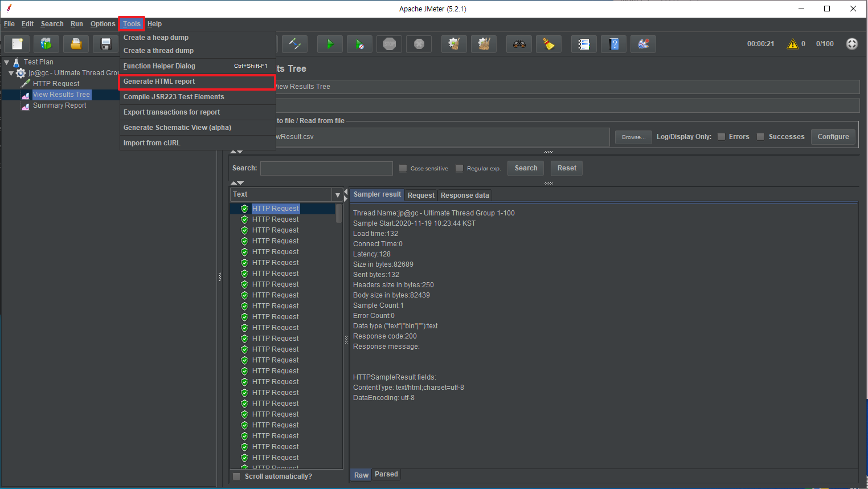This screenshot has height=489, width=868.
Task: Choose Export transactions for report
Action: pyautogui.click(x=197, y=112)
